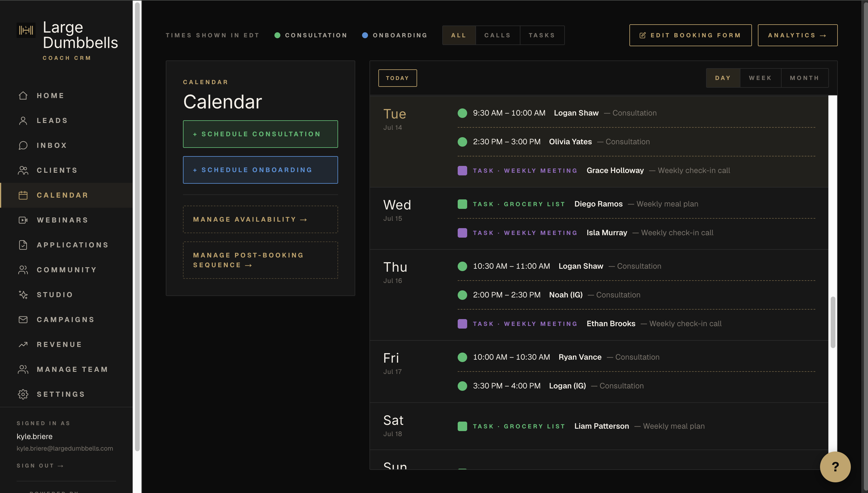This screenshot has height=493, width=868.
Task: Open the Campaigns menu item
Action: [66, 320]
